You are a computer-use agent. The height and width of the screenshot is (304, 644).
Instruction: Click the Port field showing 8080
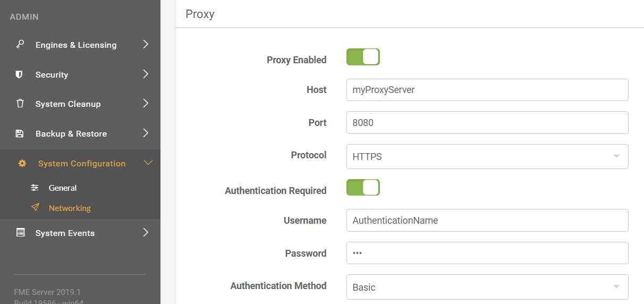tap(487, 122)
